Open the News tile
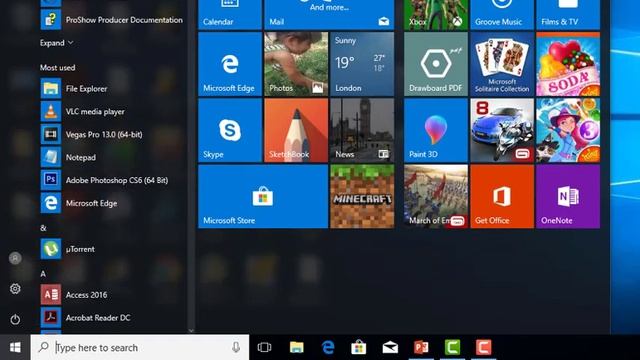 (x=362, y=130)
